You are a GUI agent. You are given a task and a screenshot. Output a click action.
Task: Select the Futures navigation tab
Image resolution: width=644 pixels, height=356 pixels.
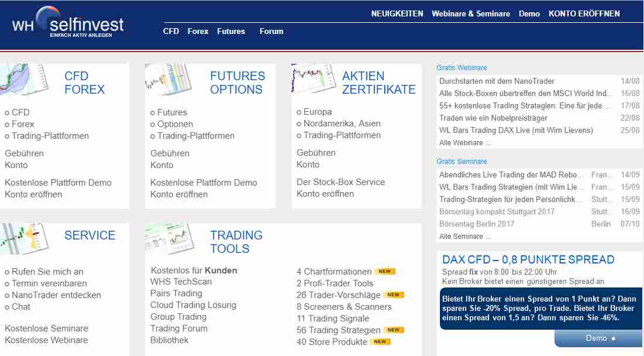[x=231, y=31]
